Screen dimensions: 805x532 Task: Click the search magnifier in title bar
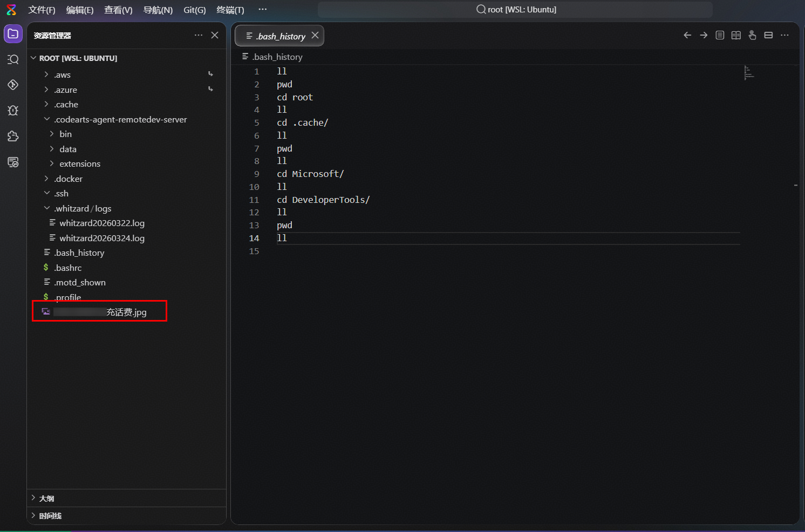[x=481, y=9]
